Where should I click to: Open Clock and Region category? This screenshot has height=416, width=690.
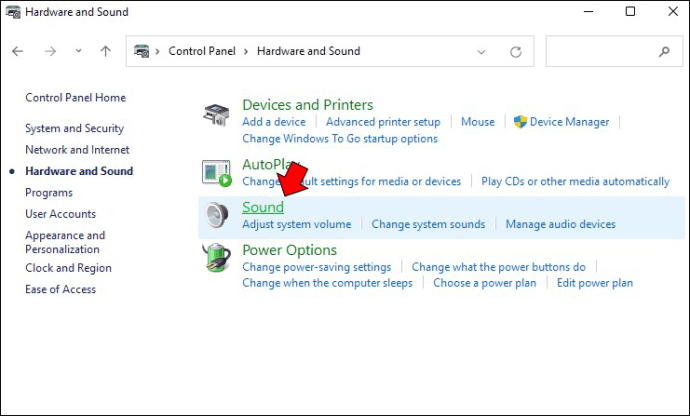click(x=68, y=268)
